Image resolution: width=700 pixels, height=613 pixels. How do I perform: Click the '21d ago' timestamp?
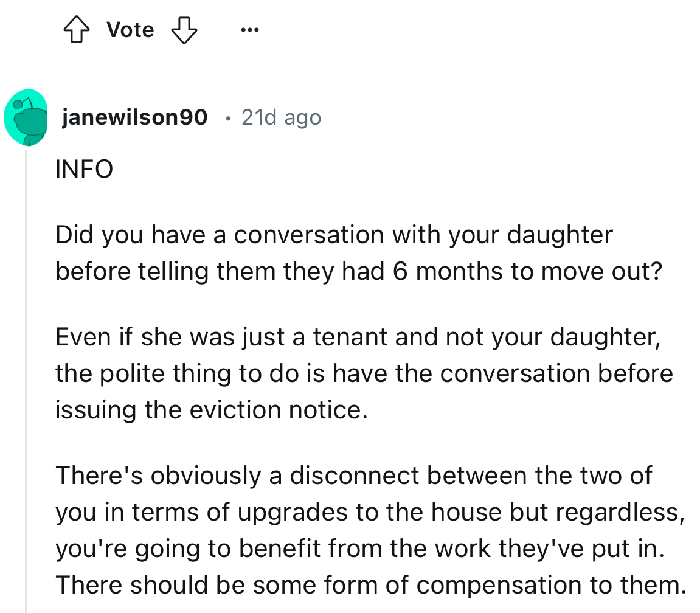coord(281,117)
